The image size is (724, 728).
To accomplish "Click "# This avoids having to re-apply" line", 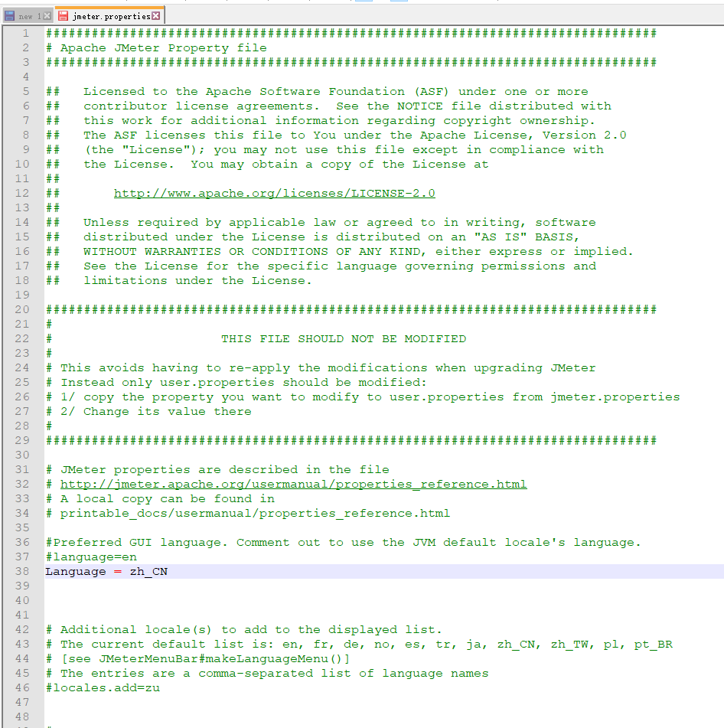I will 321,368.
